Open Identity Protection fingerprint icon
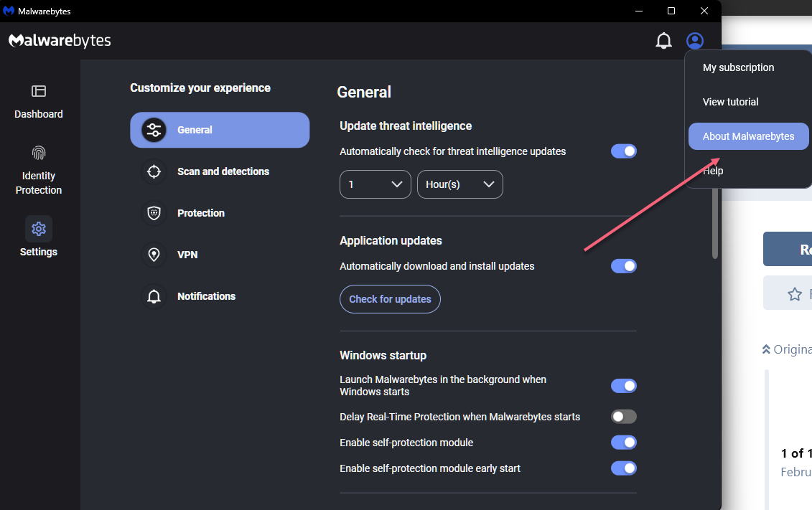 (x=39, y=153)
